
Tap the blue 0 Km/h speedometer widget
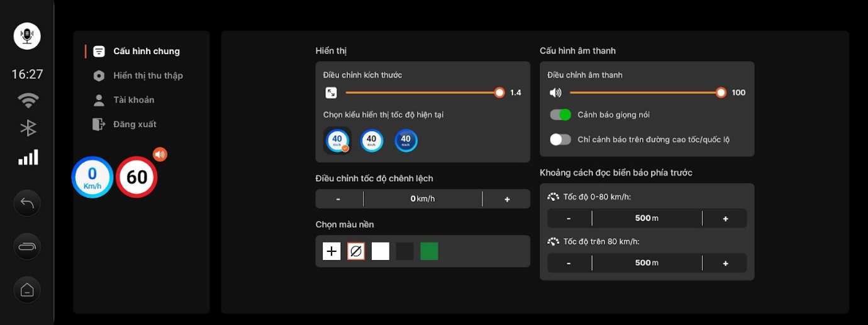pyautogui.click(x=92, y=177)
